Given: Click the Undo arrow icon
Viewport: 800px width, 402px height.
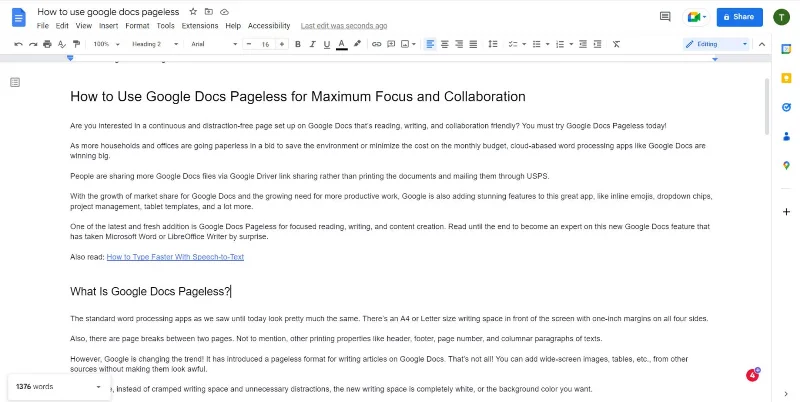Looking at the screenshot, I should point(18,44).
